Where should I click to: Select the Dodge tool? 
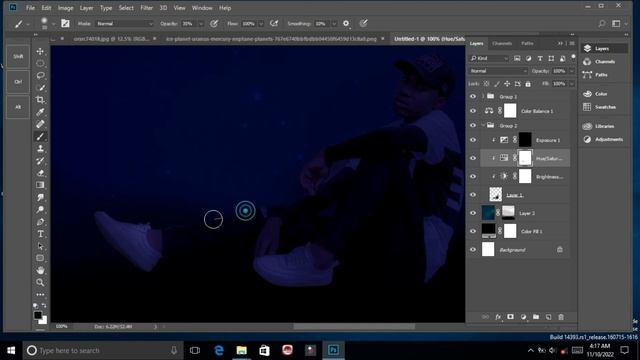coord(40,209)
